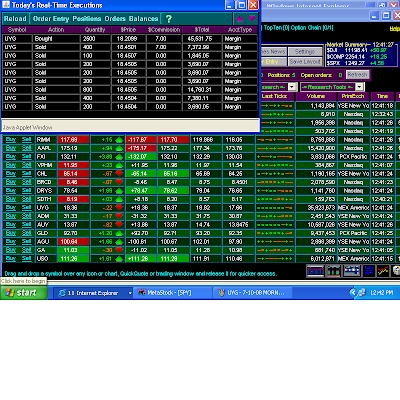Click the Refresh button near Open orders
Viewport: 400px width, 400px height.
(357, 75)
